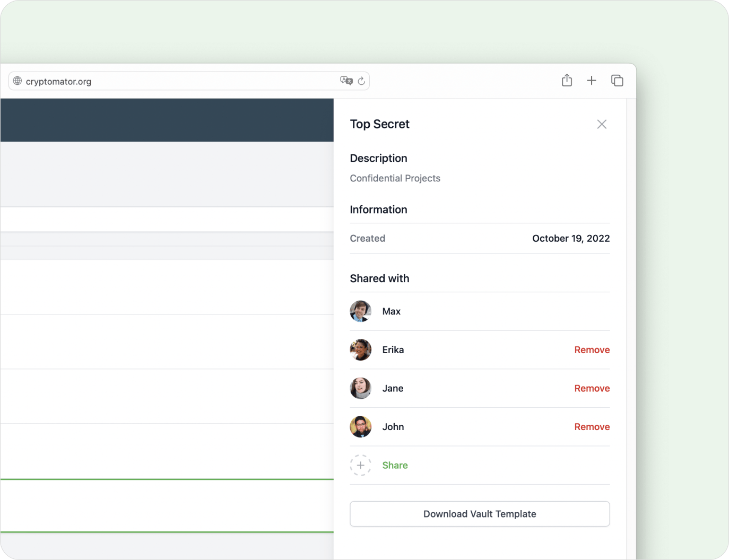Open Max's avatar picture

(360, 311)
